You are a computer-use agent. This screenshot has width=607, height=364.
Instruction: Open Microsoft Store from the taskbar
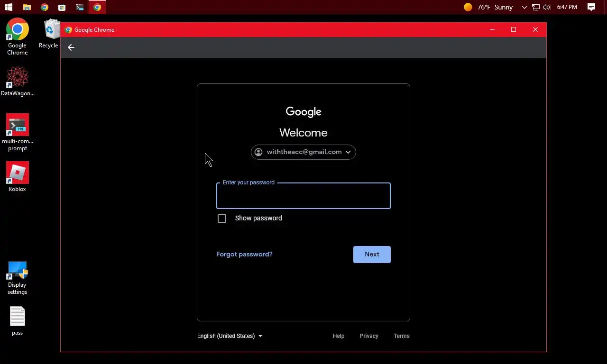pyautogui.click(x=62, y=7)
